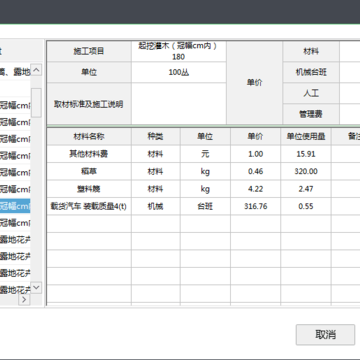
Task: Click the 材料 type cell in 稻草 row
Action: pyautogui.click(x=156, y=172)
